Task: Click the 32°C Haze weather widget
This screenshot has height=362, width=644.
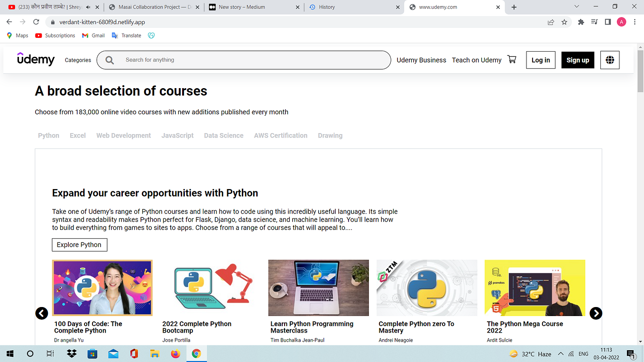Action: click(x=530, y=354)
